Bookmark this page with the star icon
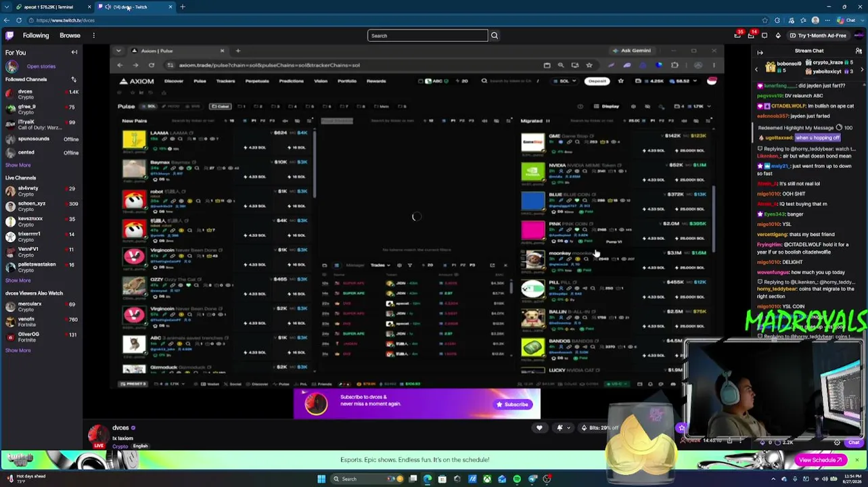This screenshot has width=868, height=487. point(764,20)
